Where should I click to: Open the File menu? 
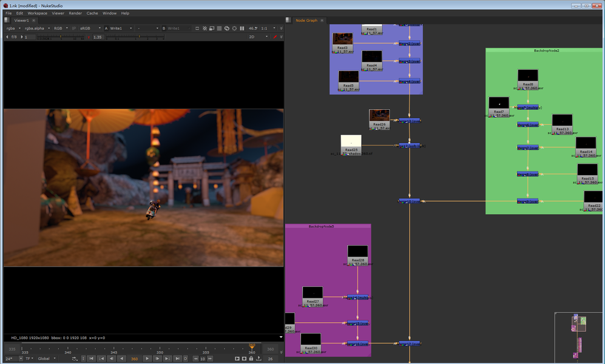click(8, 13)
